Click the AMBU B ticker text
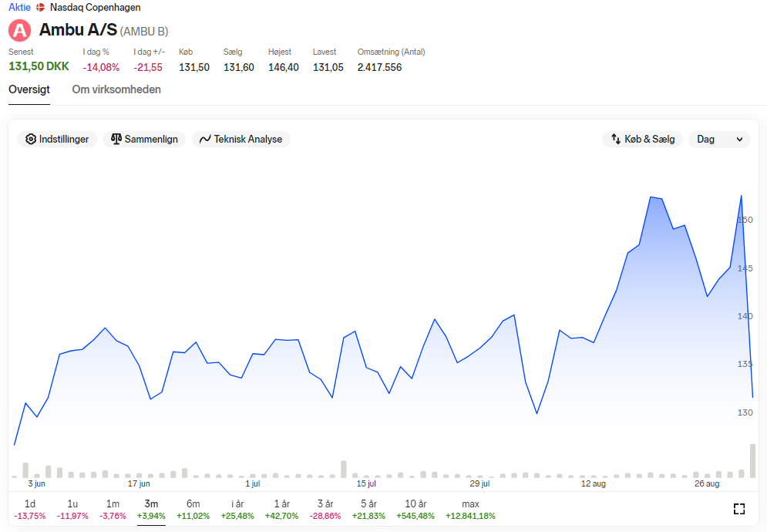Image resolution: width=767 pixels, height=532 pixels. tap(144, 32)
